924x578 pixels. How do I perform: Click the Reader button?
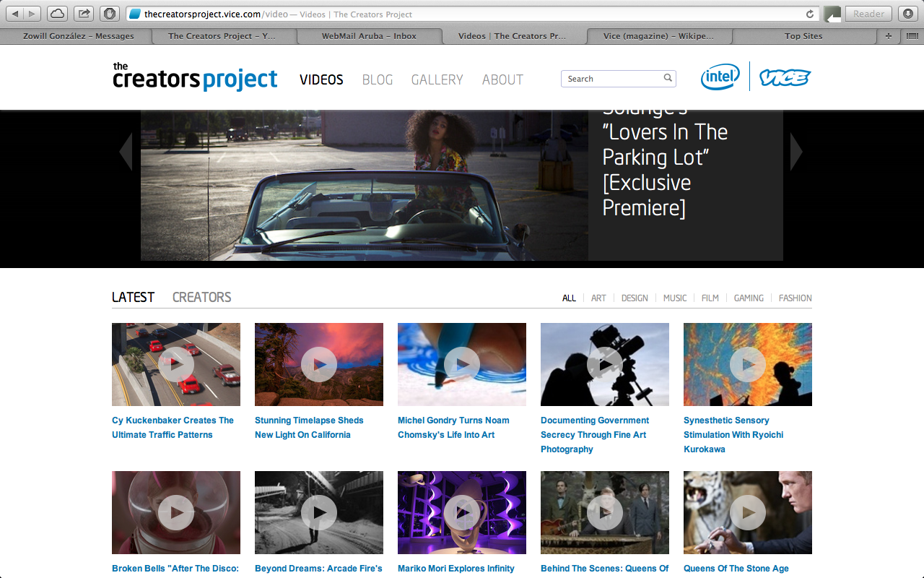point(868,14)
